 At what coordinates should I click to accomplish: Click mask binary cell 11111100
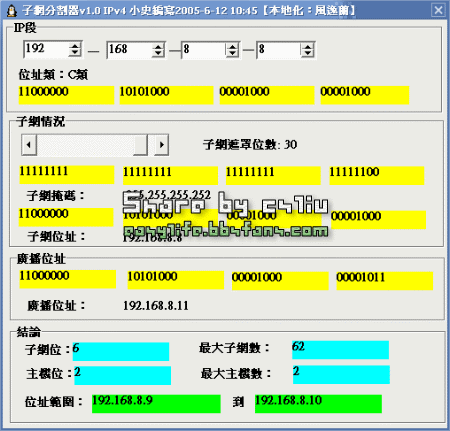377,175
